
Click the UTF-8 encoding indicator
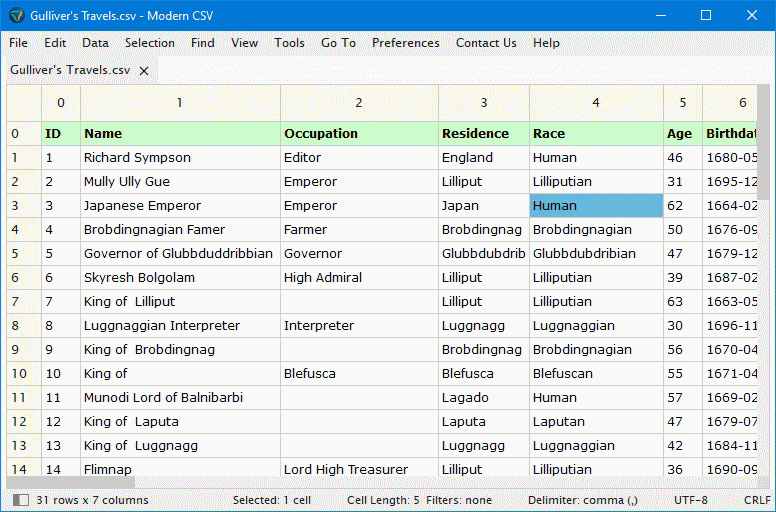[691, 500]
